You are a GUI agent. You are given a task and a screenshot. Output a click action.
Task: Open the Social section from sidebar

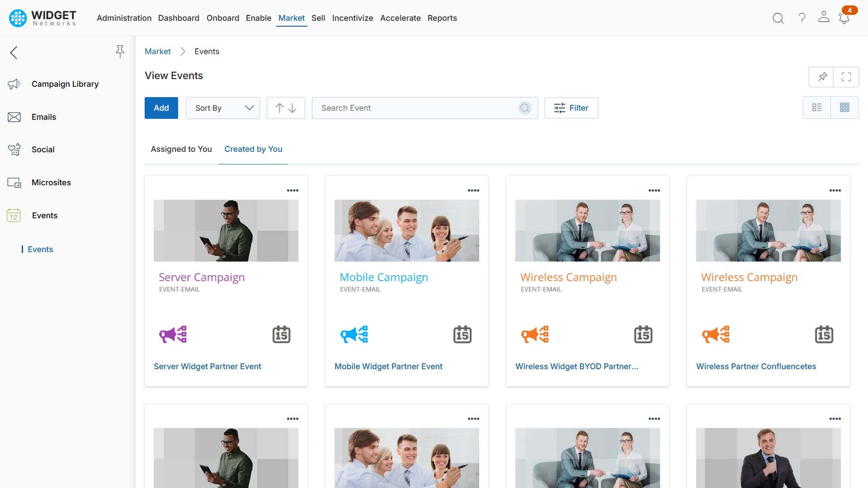point(43,150)
